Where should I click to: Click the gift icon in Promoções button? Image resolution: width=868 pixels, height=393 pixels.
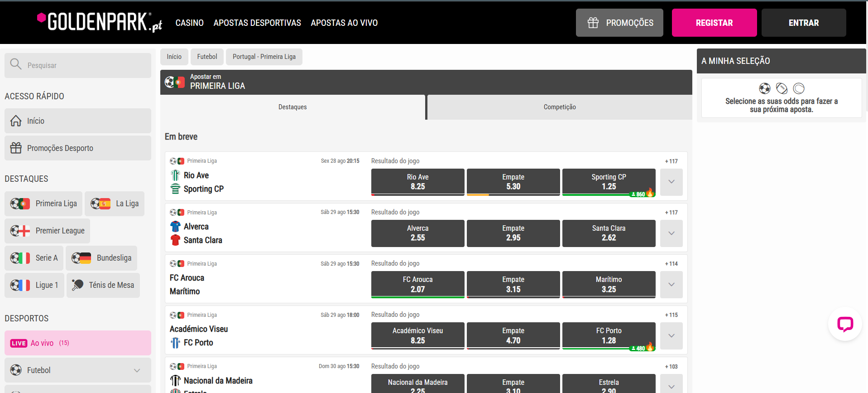[593, 23]
